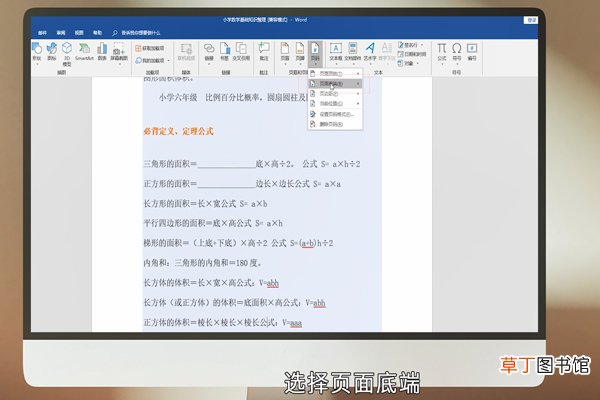Insert 日期和时间 date and time

(x=412, y=54)
